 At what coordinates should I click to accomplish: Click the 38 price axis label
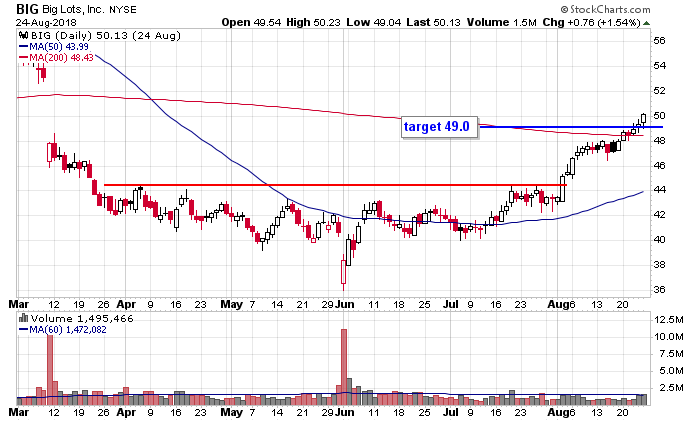[659, 265]
